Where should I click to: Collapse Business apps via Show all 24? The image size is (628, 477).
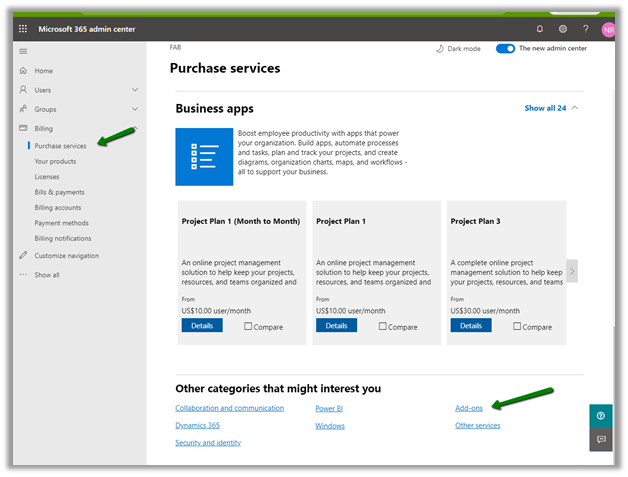click(551, 108)
